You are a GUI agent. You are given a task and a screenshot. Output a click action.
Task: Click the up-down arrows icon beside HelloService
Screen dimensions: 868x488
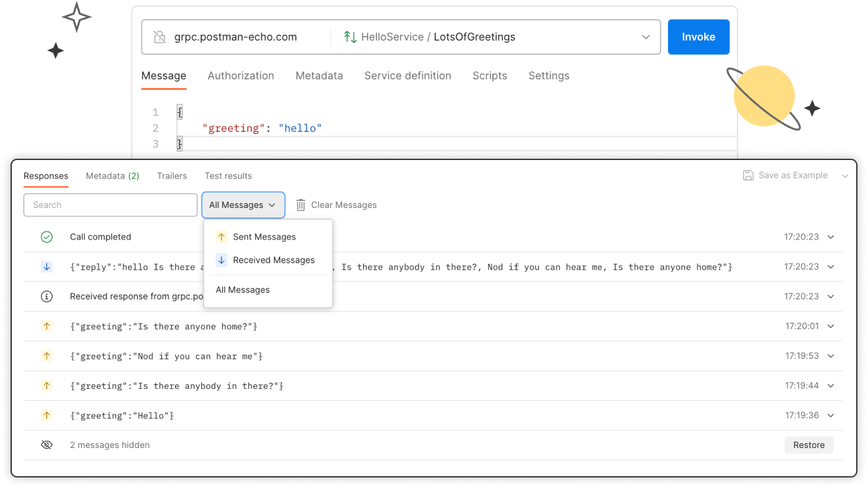[x=350, y=37]
